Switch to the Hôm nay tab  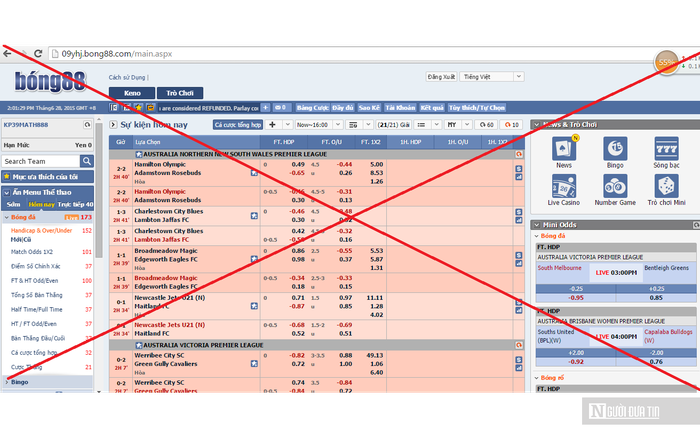click(42, 204)
